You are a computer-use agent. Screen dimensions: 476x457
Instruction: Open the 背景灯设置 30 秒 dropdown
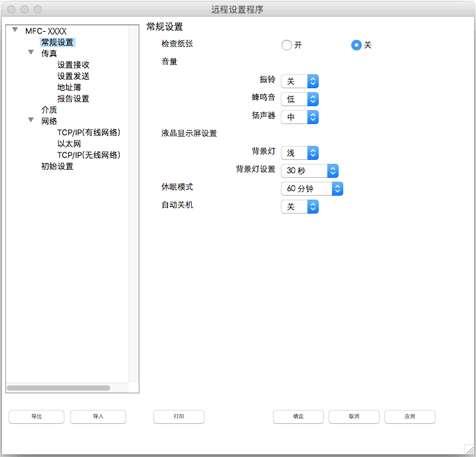310,170
